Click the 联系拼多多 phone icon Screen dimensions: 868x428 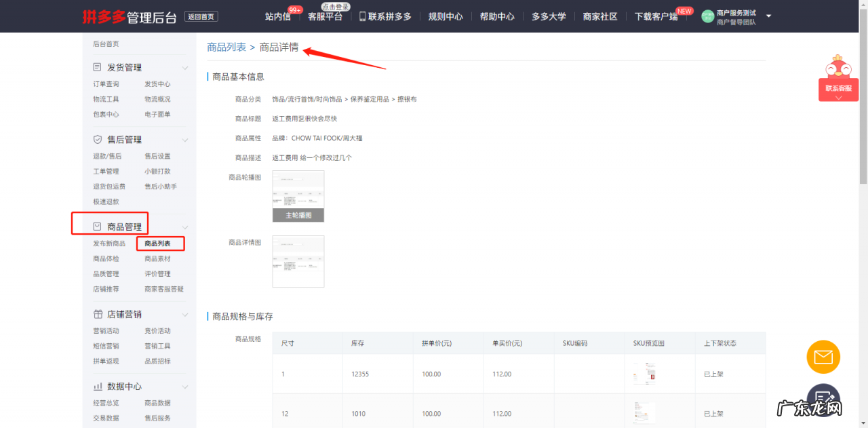[x=361, y=16]
